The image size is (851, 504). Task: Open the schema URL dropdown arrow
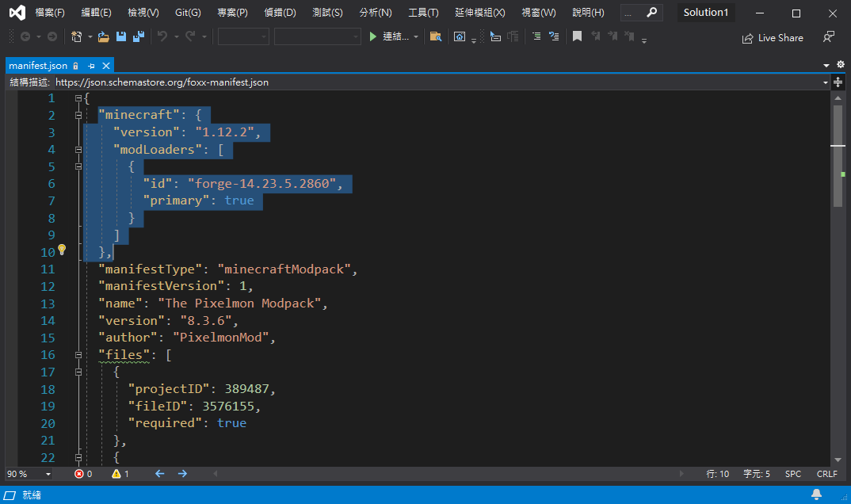point(826,82)
